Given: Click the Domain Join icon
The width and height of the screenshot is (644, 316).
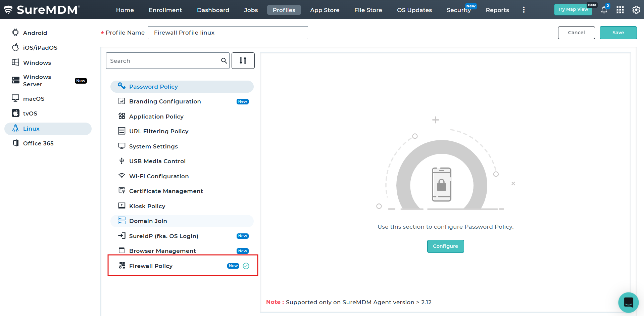Looking at the screenshot, I should (121, 221).
